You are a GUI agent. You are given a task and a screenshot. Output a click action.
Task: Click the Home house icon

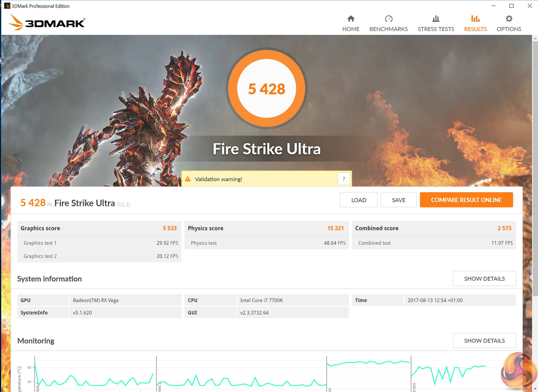pos(351,19)
